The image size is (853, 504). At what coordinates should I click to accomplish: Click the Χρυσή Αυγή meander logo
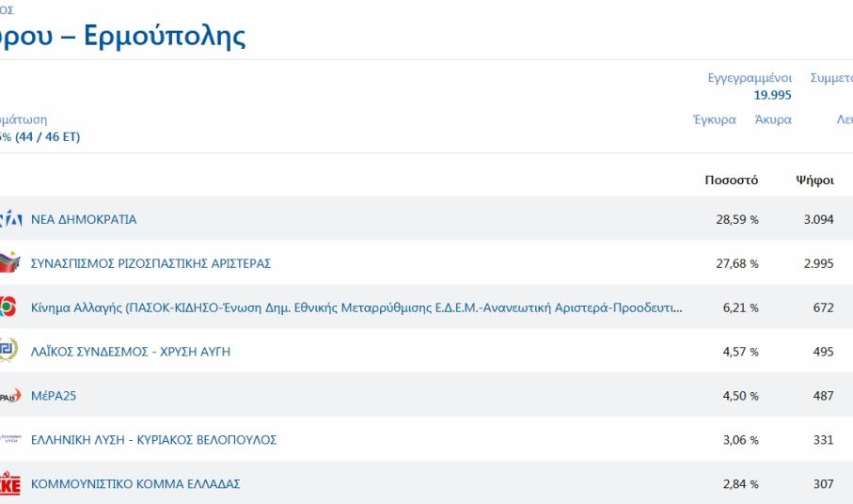[x=8, y=352]
